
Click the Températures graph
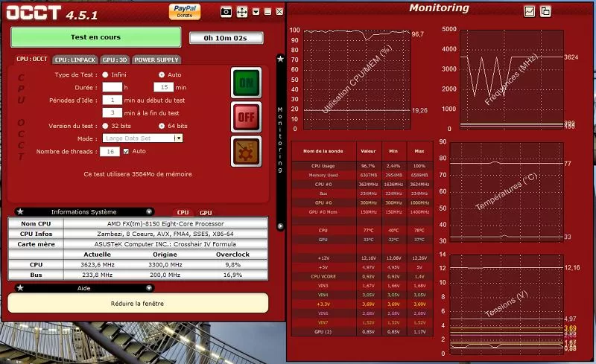click(507, 192)
